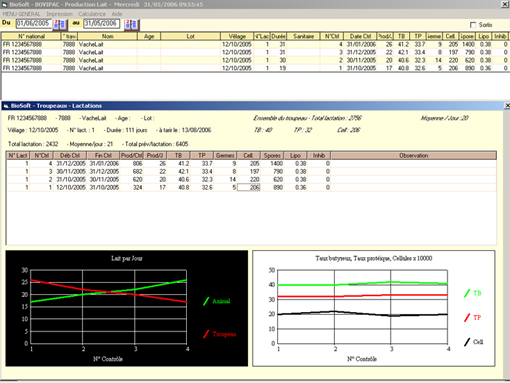This screenshot has width=510, height=383.
Task: Select top table row with Date Ctrl 31/01/2006
Action: (x=255, y=44)
